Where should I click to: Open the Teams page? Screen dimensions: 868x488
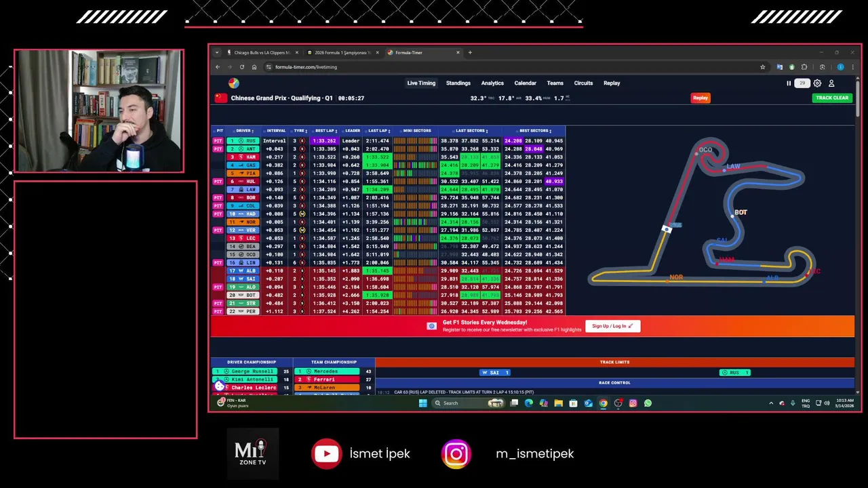(555, 83)
